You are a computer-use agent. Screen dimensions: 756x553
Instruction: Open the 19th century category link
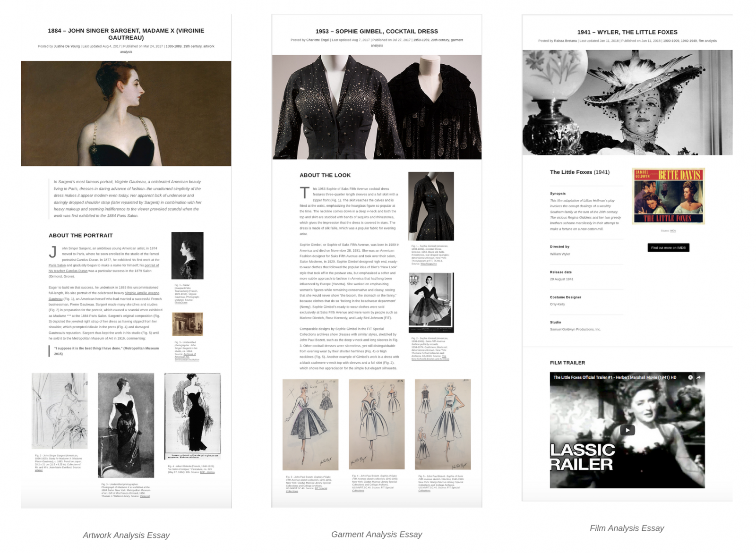pos(192,46)
